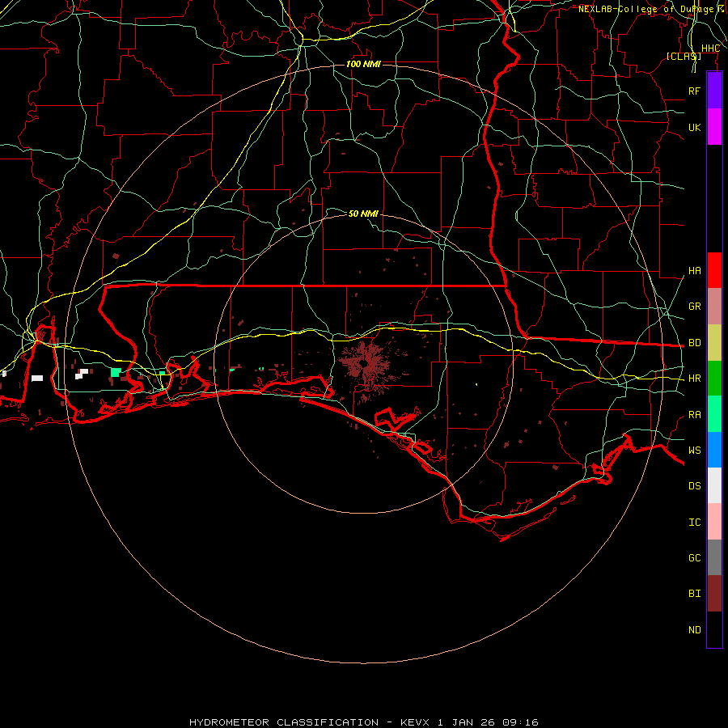Screen dimensions: 728x728
Task: Click the BD yellow legend swatch
Action: coord(714,343)
